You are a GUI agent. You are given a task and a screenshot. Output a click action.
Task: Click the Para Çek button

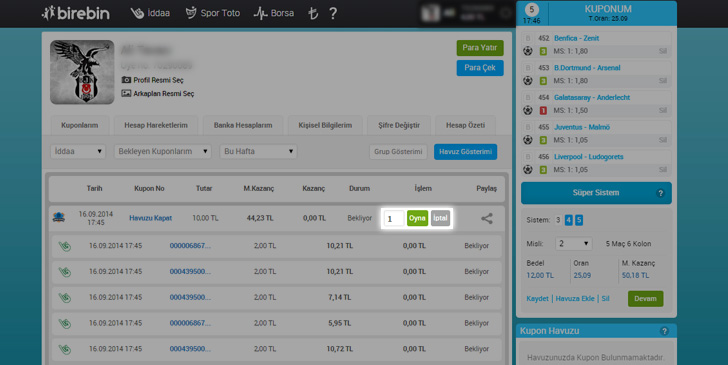pyautogui.click(x=480, y=68)
